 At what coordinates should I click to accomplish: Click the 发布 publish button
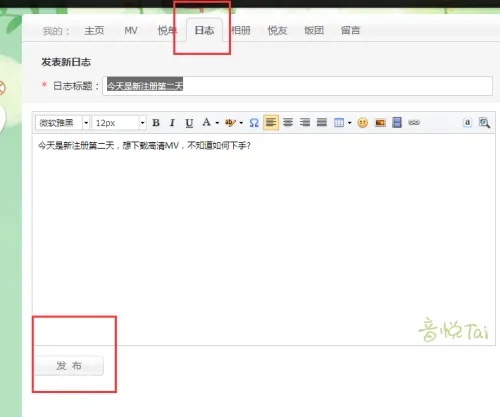tap(69, 366)
